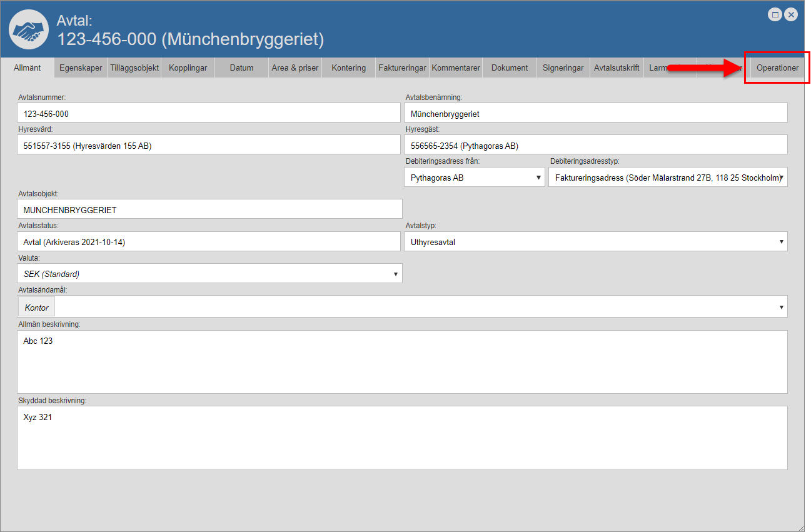Expand the Avtalsändamål dropdown arrow

tap(781, 307)
